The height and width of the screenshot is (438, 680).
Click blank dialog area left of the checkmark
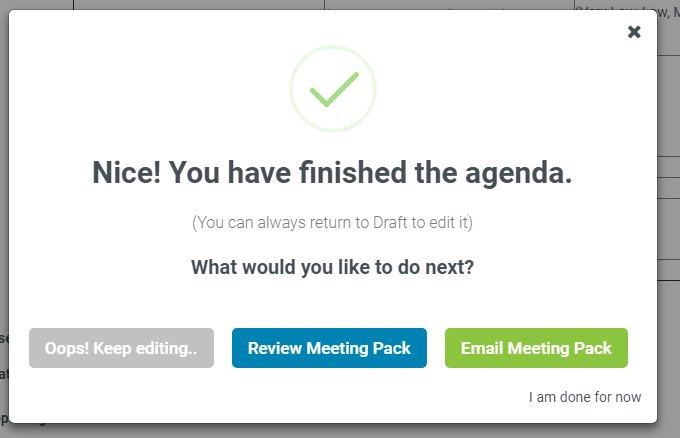(x=150, y=90)
